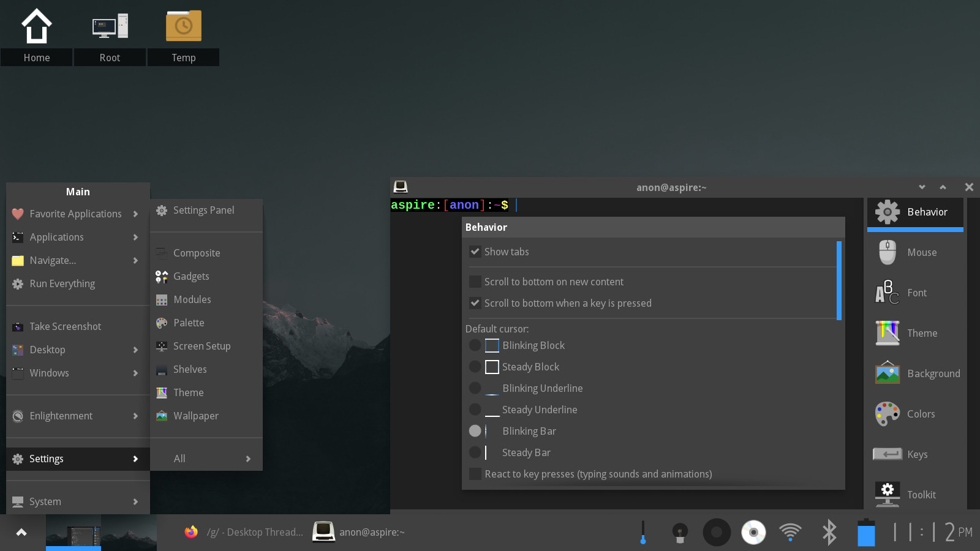
Task: Select the Blinking Underline cursor radio button
Action: 475,388
